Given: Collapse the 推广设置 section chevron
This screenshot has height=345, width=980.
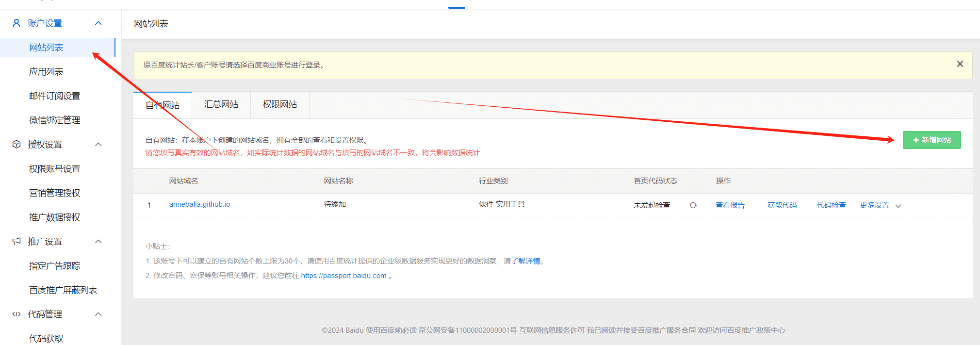Looking at the screenshot, I should point(98,241).
